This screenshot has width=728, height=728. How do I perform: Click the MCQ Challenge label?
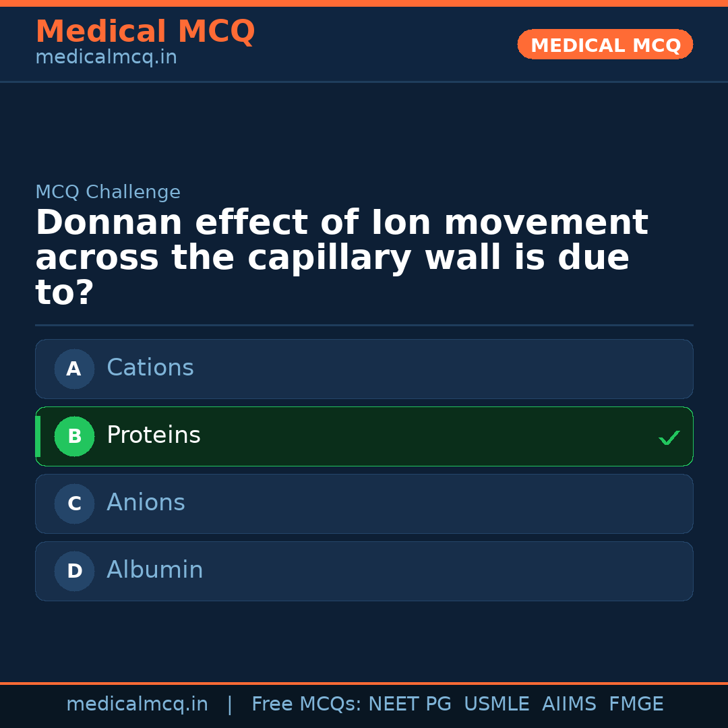click(x=108, y=192)
